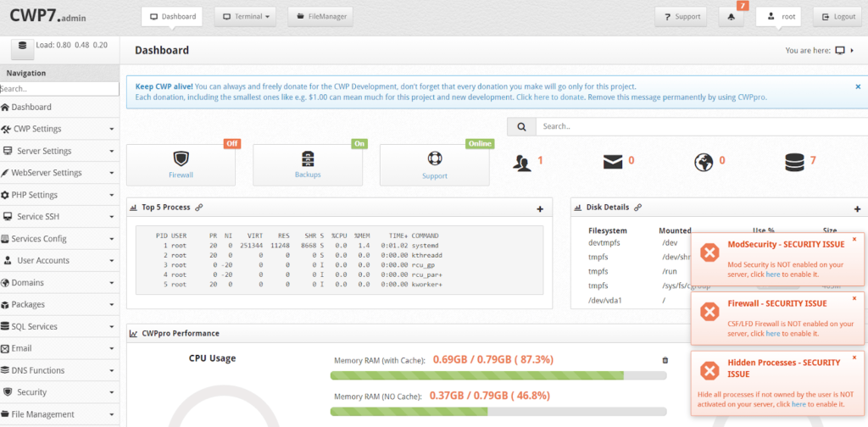
Task: Click the On badge on Backups
Action: [x=359, y=144]
